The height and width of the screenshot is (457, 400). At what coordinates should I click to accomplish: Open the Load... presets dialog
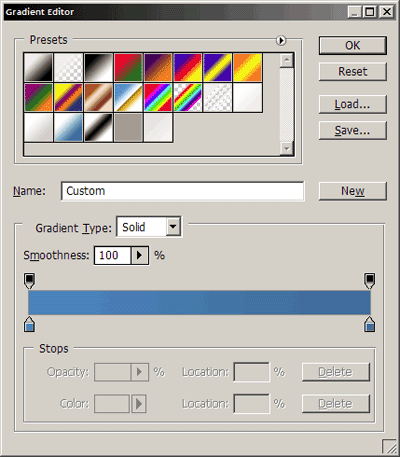pyautogui.click(x=353, y=104)
